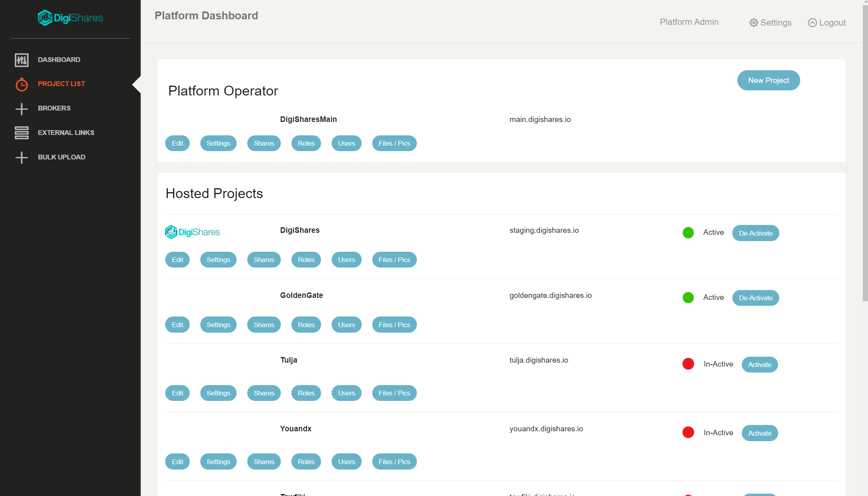Click the External Links list icon

click(x=22, y=133)
